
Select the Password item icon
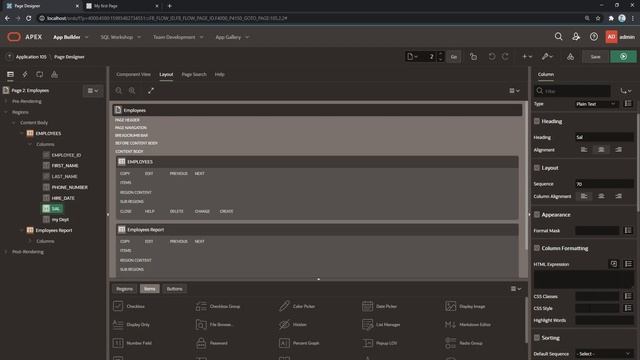[201, 343]
